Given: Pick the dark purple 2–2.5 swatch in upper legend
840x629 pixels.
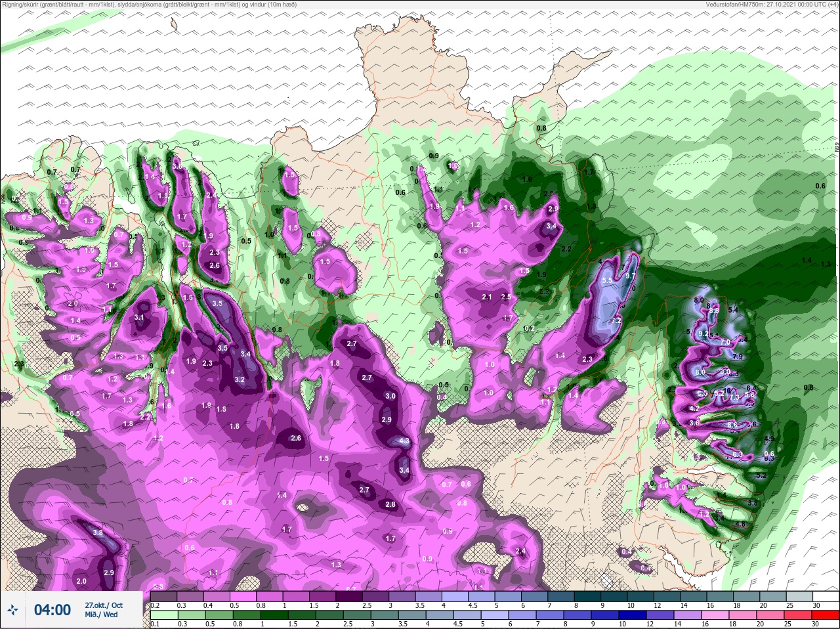Looking at the screenshot, I should tap(350, 596).
